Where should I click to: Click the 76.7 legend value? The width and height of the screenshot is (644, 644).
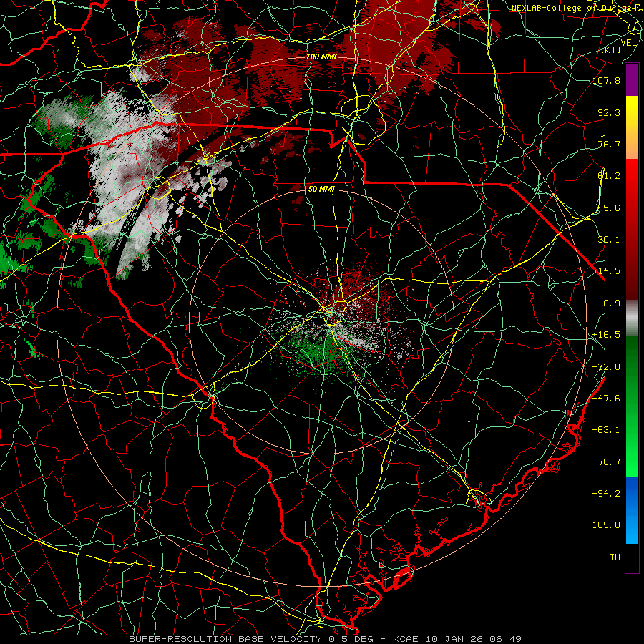pyautogui.click(x=609, y=144)
